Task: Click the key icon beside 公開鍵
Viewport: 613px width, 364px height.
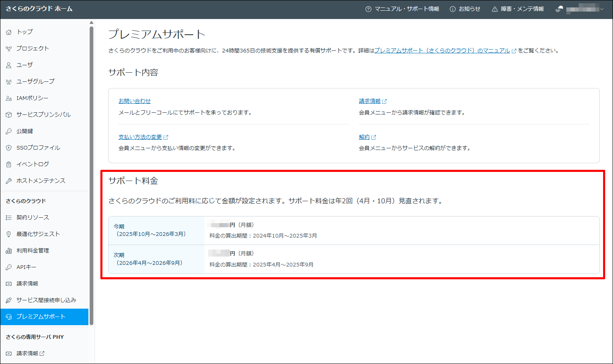Action: pyautogui.click(x=9, y=131)
